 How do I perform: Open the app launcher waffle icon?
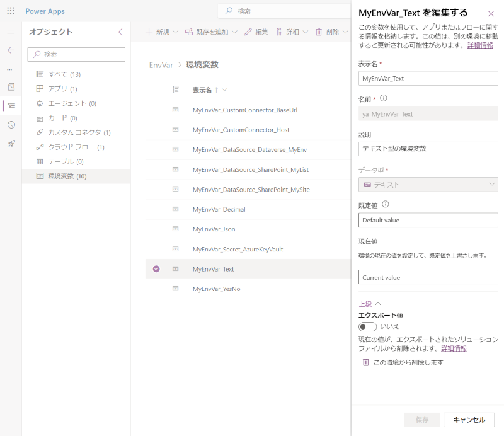click(11, 11)
